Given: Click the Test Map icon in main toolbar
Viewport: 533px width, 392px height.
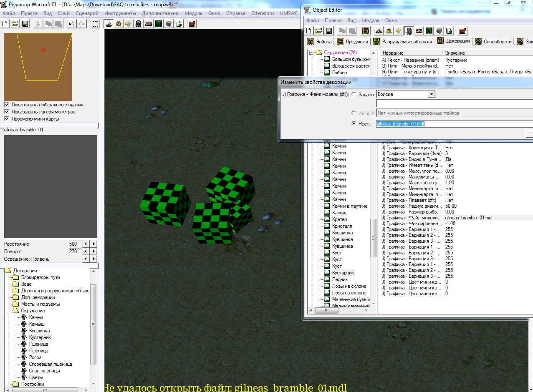Looking at the screenshot, I should pos(192,24).
